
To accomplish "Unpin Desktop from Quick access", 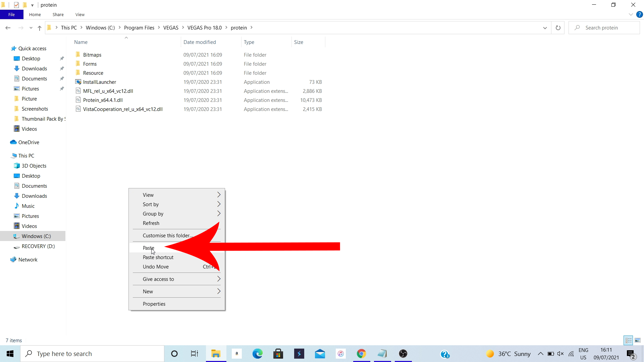I will [x=62, y=59].
